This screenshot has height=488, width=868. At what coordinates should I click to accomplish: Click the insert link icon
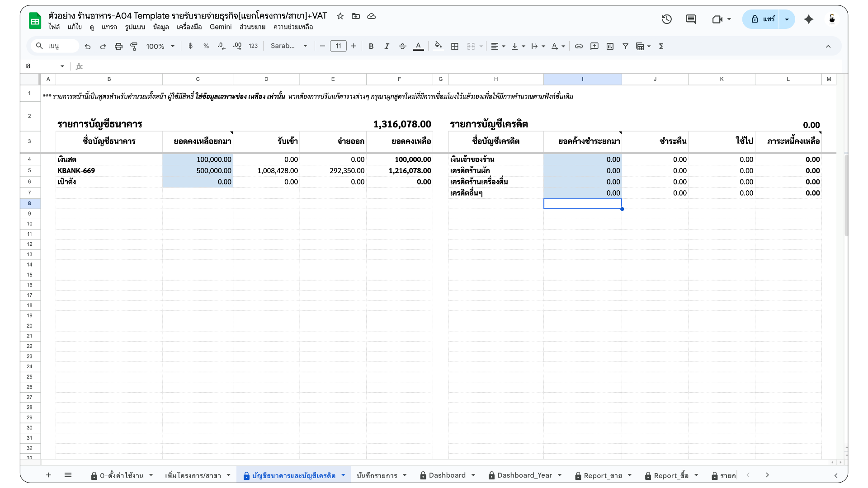[x=579, y=46]
